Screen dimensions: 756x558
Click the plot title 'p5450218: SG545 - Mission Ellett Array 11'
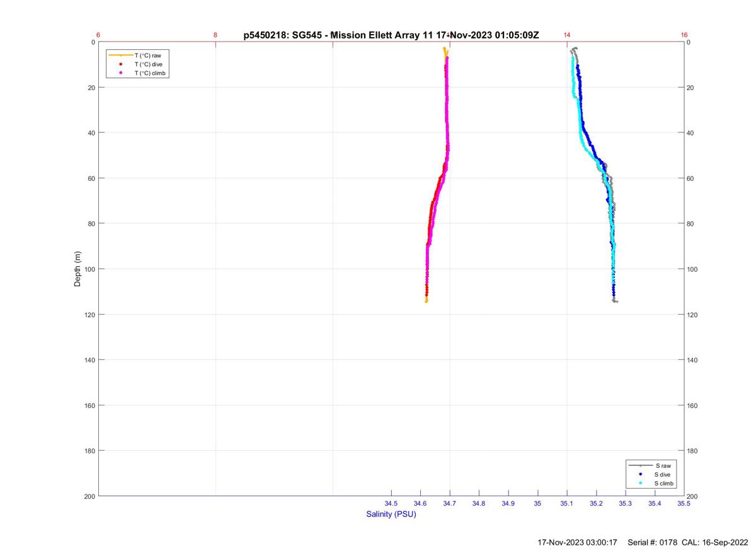[x=339, y=35]
